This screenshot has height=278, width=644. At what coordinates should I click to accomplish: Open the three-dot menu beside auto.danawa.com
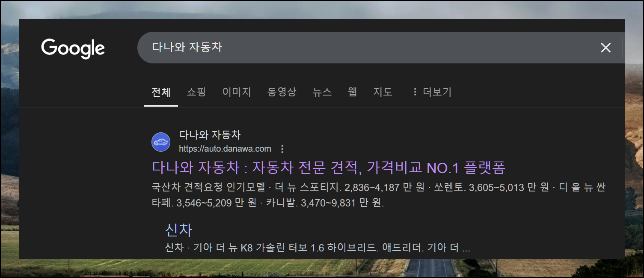pyautogui.click(x=282, y=149)
